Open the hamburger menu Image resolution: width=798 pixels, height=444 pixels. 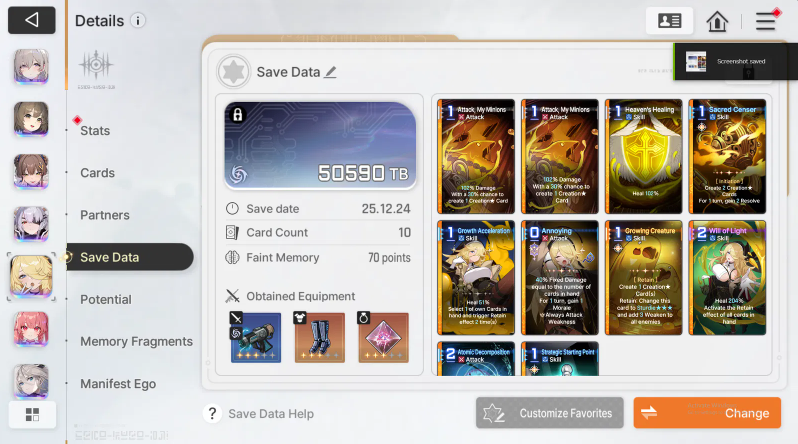[765, 21]
